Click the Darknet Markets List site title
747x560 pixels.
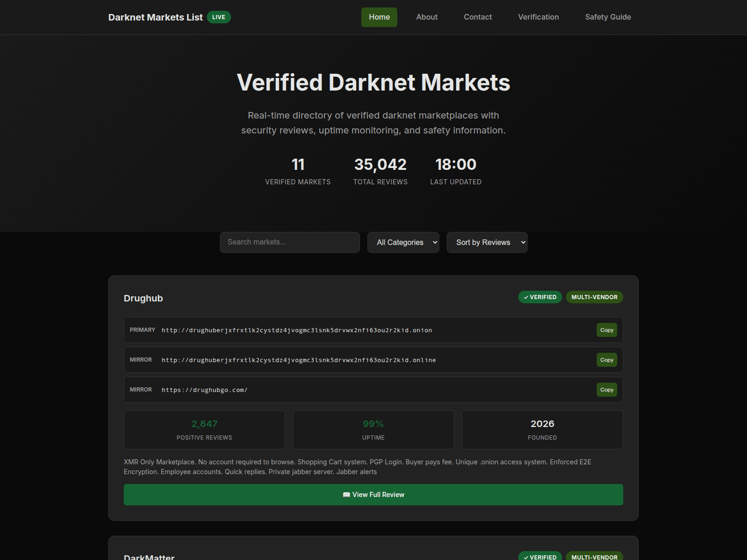[155, 17]
